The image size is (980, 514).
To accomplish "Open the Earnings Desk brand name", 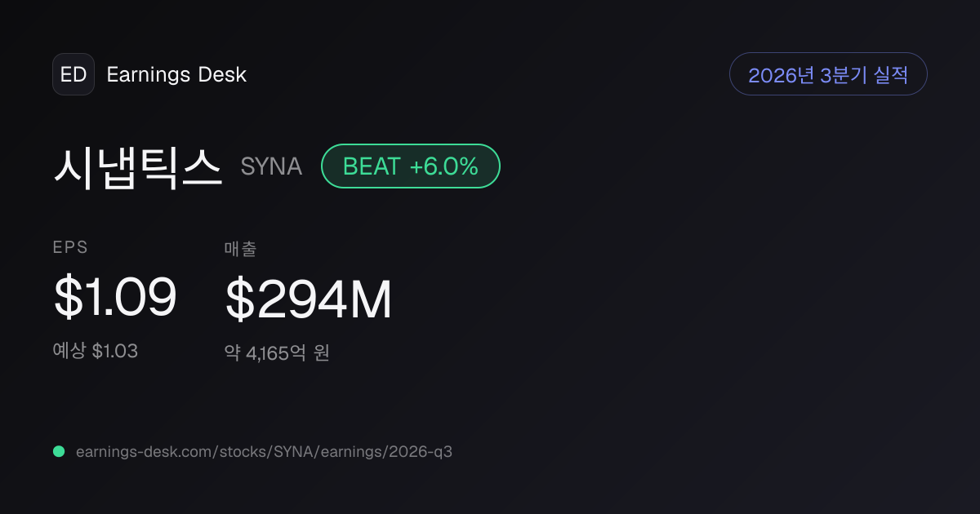I will click(x=176, y=74).
